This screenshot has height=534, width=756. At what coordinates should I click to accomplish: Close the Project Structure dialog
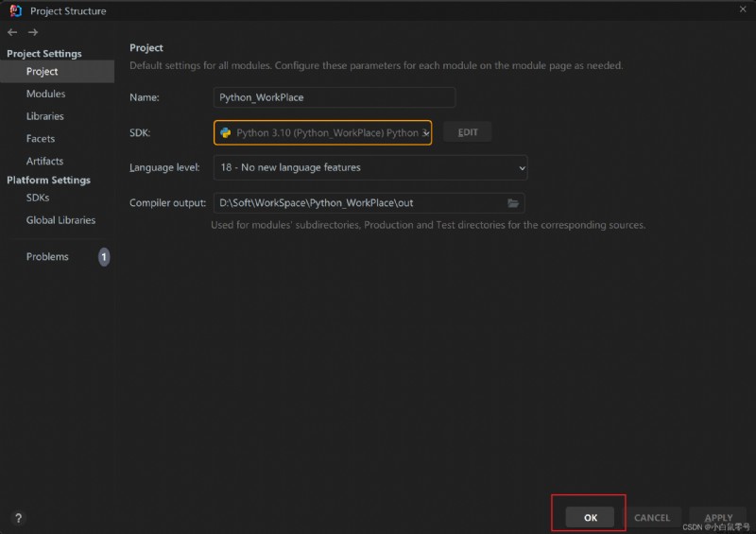pos(743,9)
